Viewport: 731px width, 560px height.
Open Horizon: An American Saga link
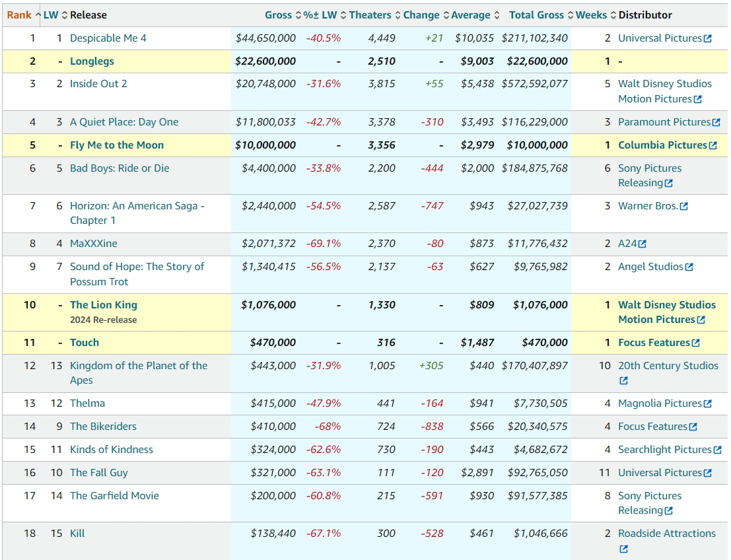[137, 213]
